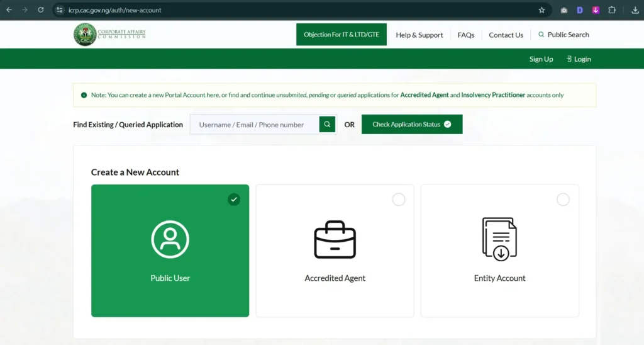Open the pink download extension icon

(x=596, y=10)
